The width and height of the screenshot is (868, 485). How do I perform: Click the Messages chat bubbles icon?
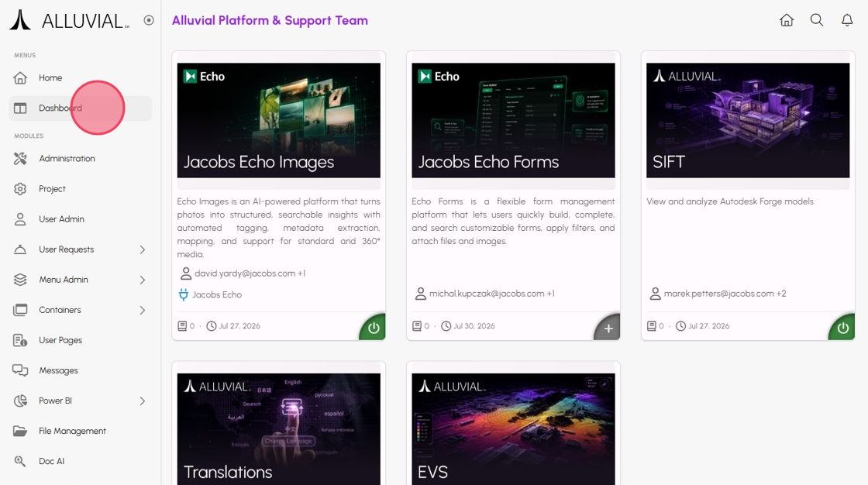click(x=20, y=370)
